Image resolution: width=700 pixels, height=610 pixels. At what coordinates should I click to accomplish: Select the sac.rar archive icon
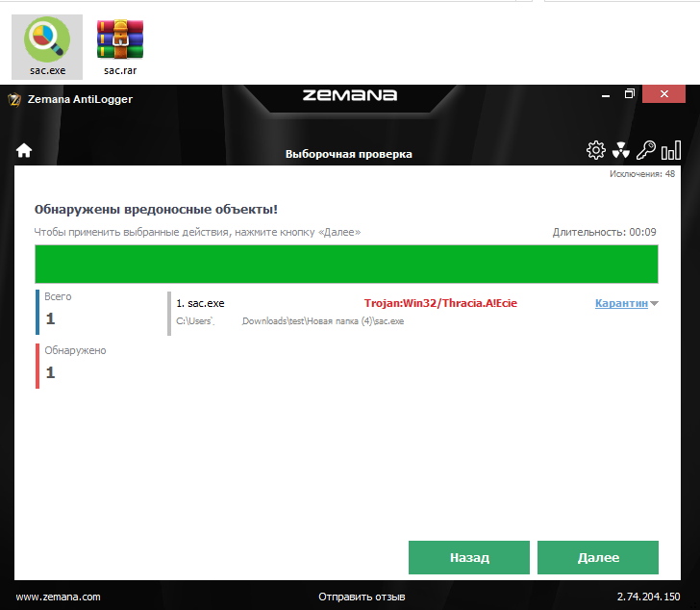point(120,46)
